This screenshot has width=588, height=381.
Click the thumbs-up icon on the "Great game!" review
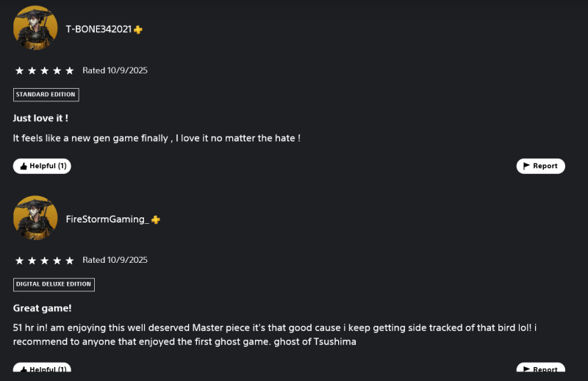point(24,369)
